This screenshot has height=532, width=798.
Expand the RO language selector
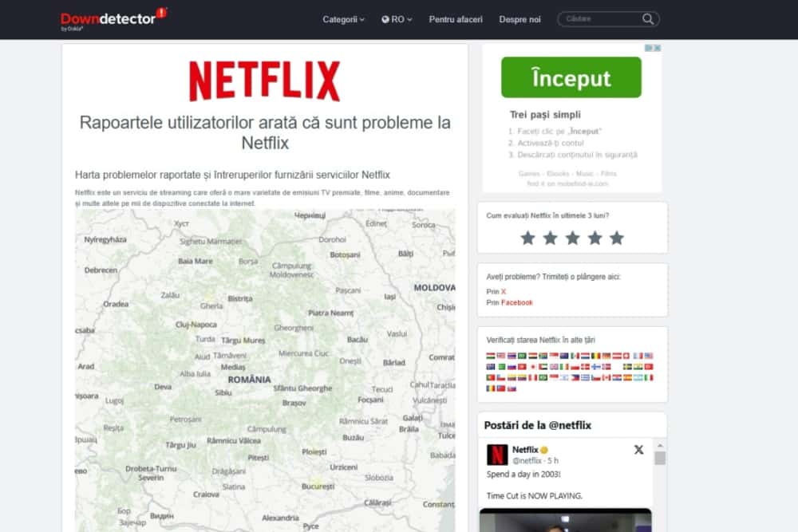(x=397, y=19)
